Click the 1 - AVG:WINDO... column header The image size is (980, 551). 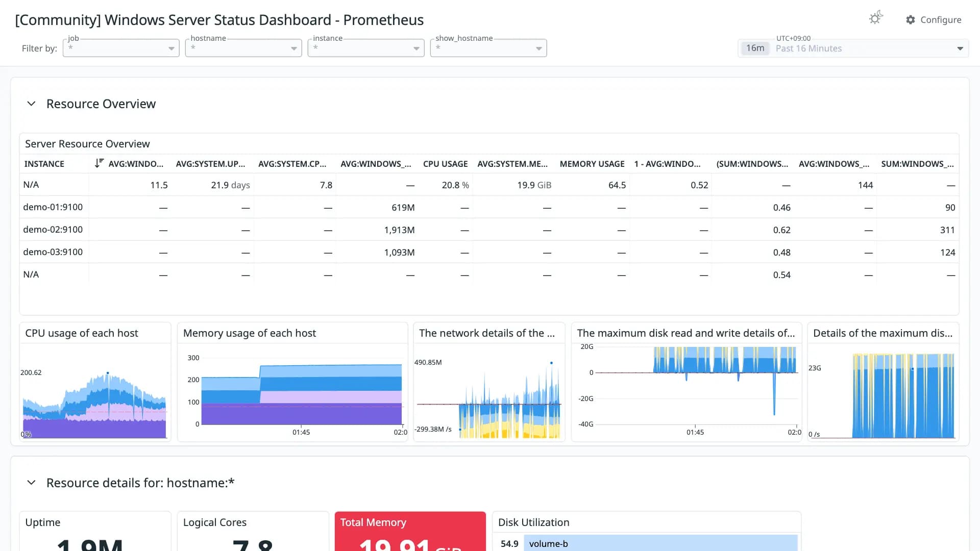(x=667, y=164)
